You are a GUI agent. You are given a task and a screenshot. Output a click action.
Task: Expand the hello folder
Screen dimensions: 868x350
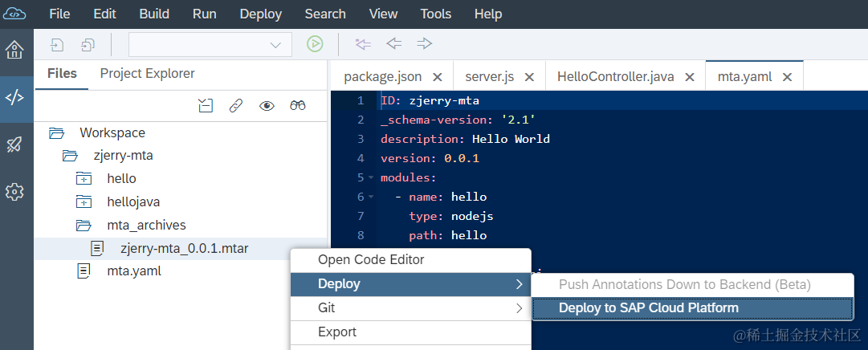point(83,179)
